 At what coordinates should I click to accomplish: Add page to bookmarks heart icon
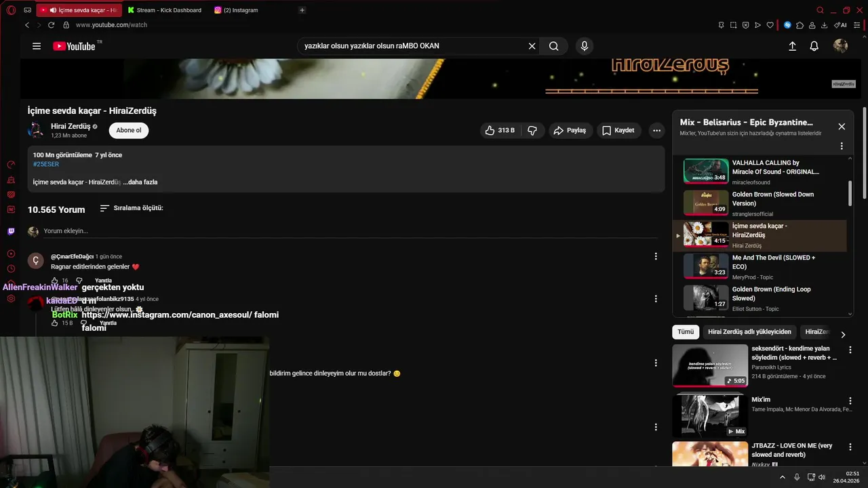[770, 25]
